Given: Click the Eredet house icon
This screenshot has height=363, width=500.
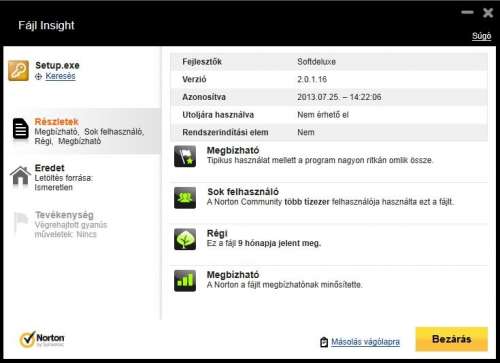Looking at the screenshot, I should click(x=20, y=176).
